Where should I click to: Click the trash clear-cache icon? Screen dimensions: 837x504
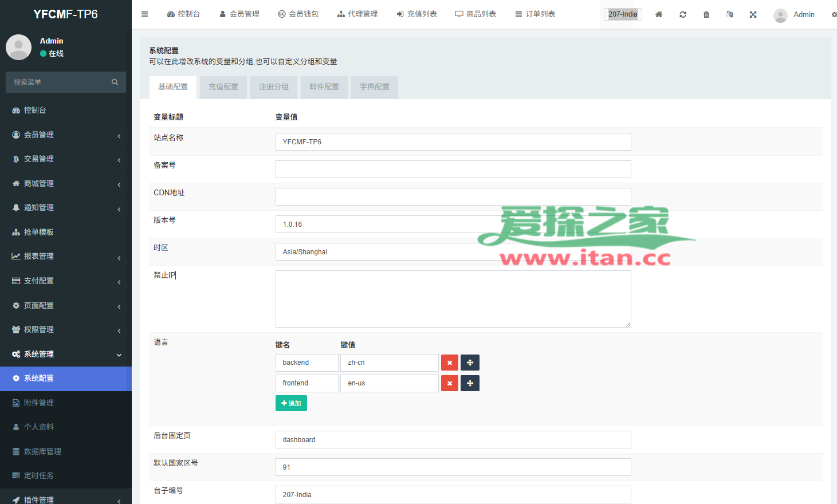click(706, 14)
